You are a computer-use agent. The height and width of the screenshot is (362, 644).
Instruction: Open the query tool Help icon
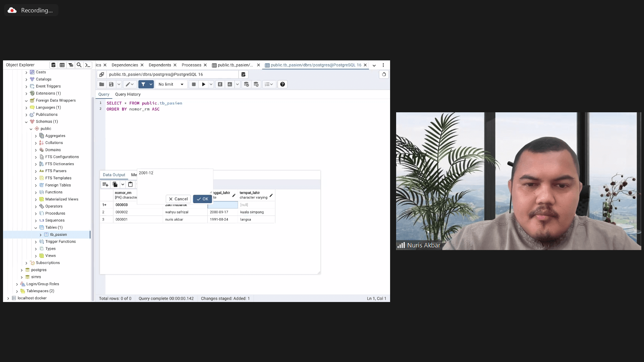[282, 84]
